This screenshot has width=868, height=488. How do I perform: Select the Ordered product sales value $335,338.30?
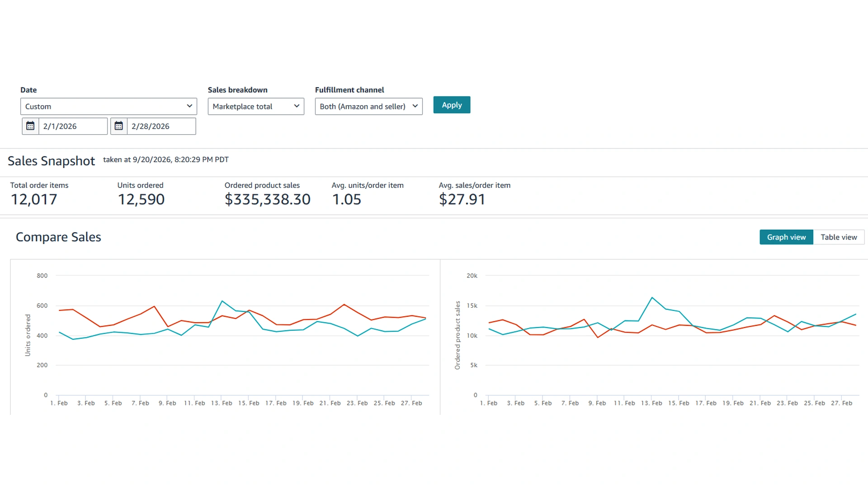point(268,199)
